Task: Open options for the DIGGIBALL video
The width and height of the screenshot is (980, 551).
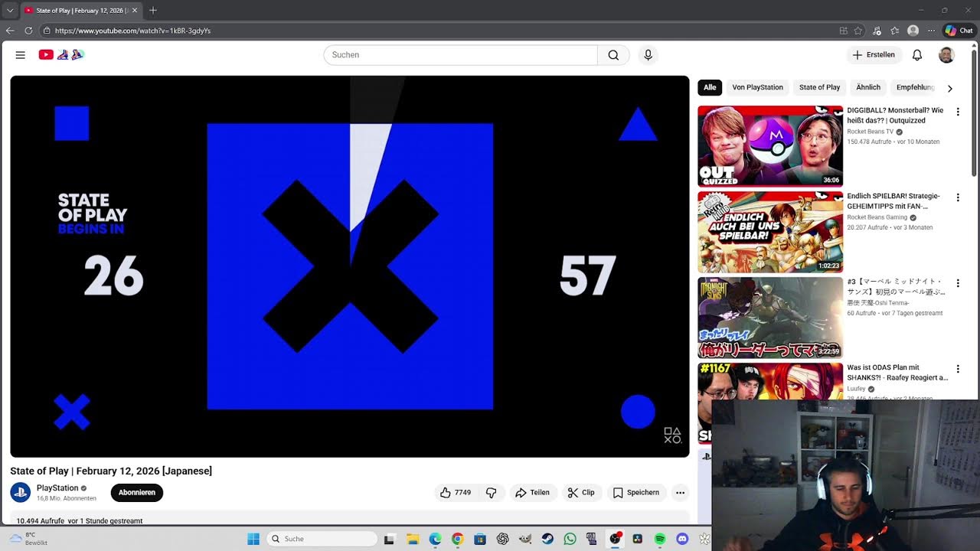Action: click(x=957, y=112)
